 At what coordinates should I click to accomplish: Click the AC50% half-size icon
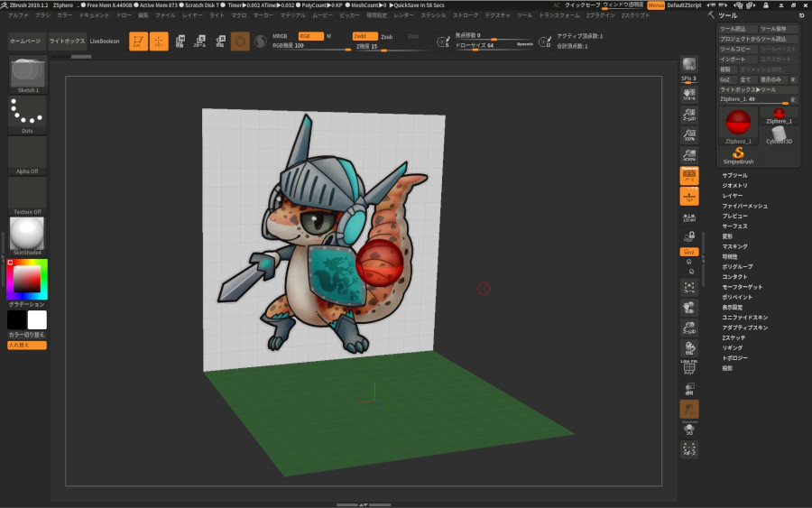(x=689, y=155)
